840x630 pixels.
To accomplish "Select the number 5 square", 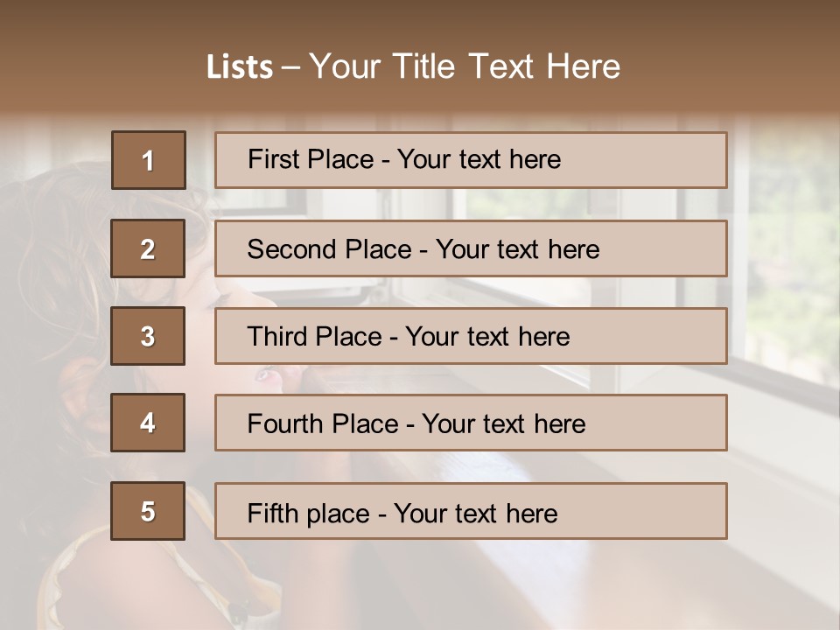I will click(x=148, y=511).
